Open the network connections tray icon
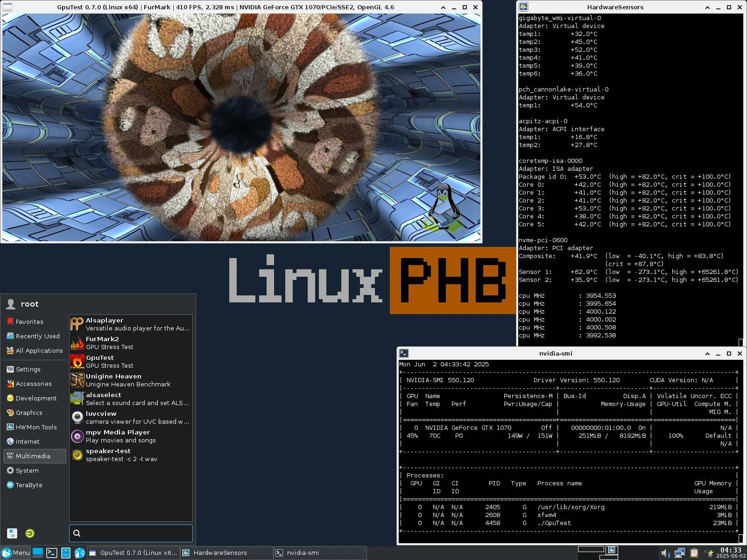 tap(680, 553)
